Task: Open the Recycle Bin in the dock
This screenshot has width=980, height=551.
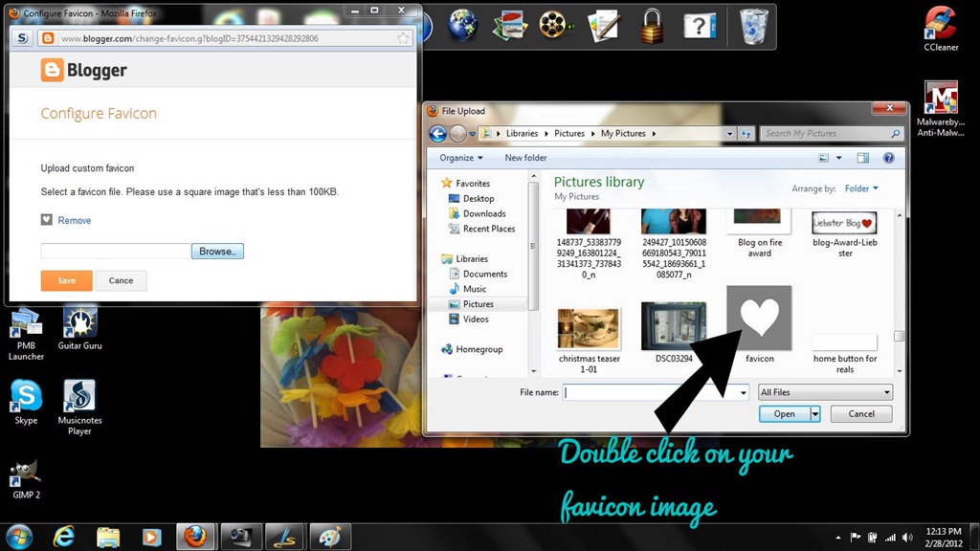Action: pos(753,26)
